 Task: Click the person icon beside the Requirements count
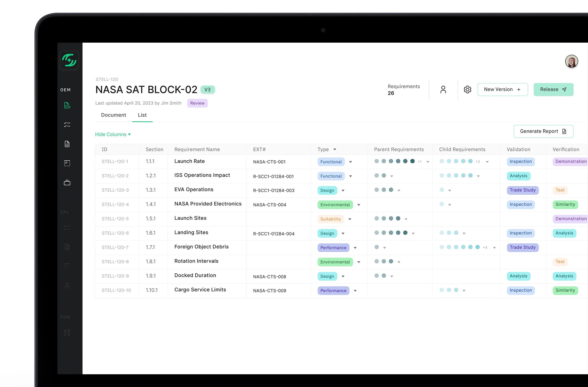point(443,89)
